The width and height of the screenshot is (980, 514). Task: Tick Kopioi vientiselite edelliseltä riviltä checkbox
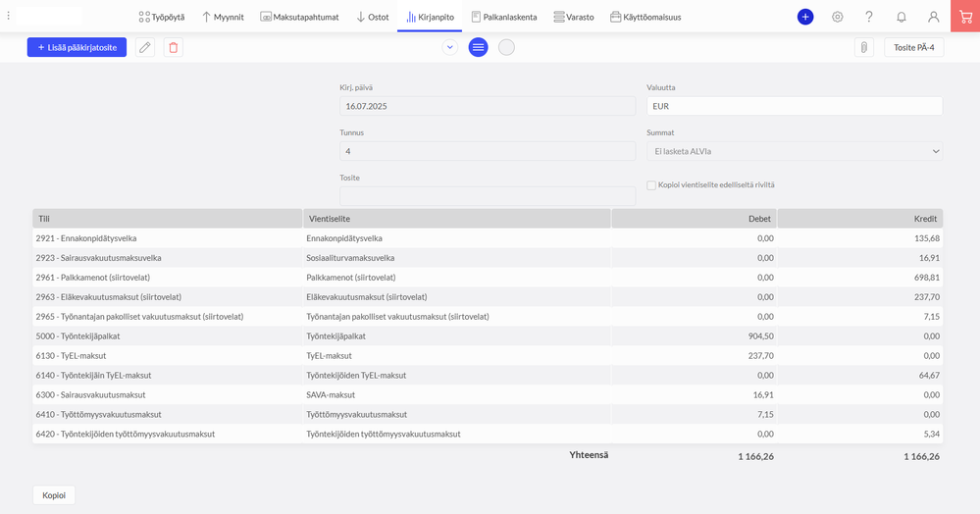point(651,185)
